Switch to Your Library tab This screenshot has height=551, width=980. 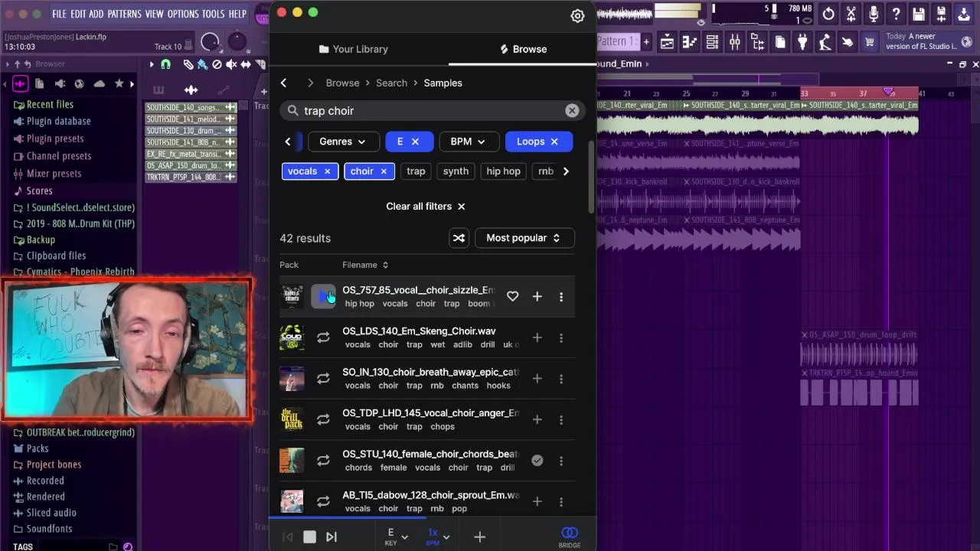[354, 49]
